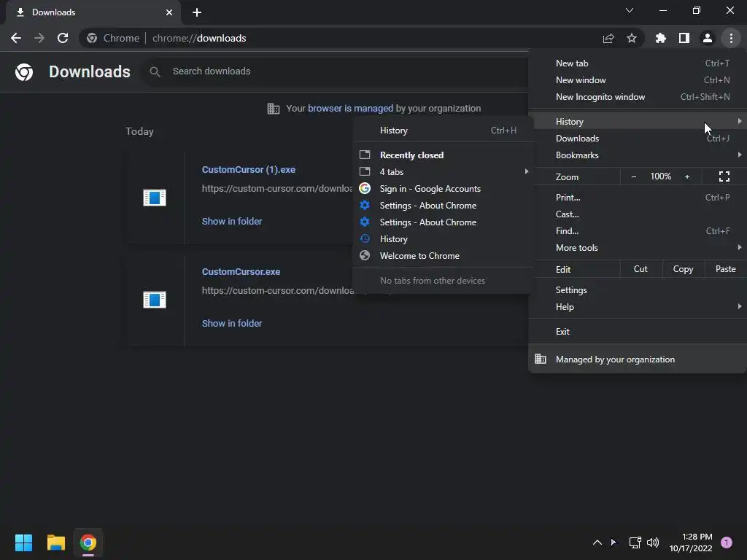Image resolution: width=747 pixels, height=560 pixels.
Task: Choose Find... from the menu
Action: pos(638,231)
